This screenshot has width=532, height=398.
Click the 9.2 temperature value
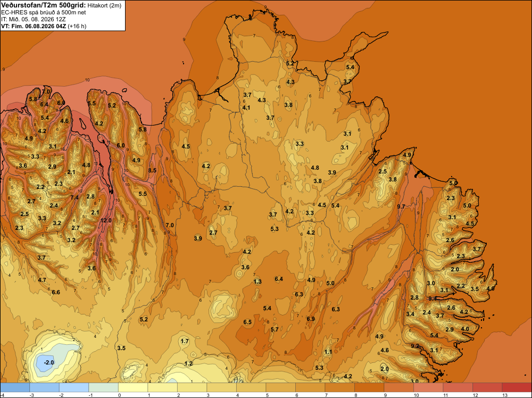click(x=415, y=346)
